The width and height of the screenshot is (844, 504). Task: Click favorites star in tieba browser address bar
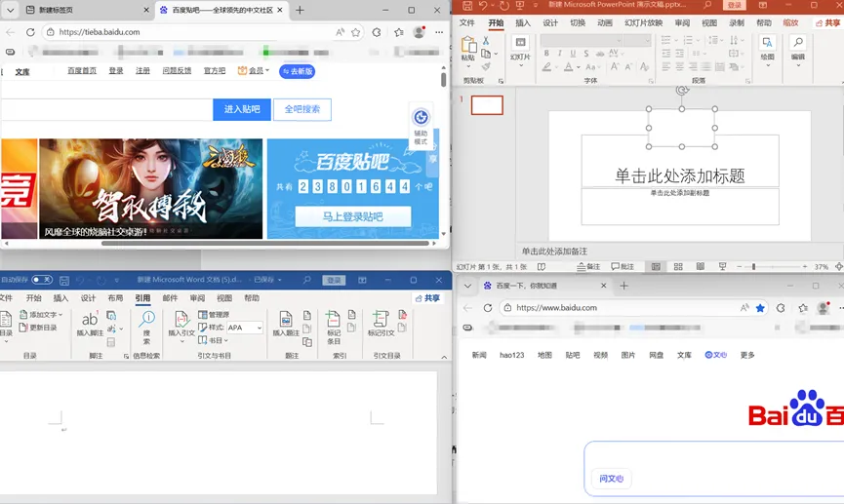point(356,32)
